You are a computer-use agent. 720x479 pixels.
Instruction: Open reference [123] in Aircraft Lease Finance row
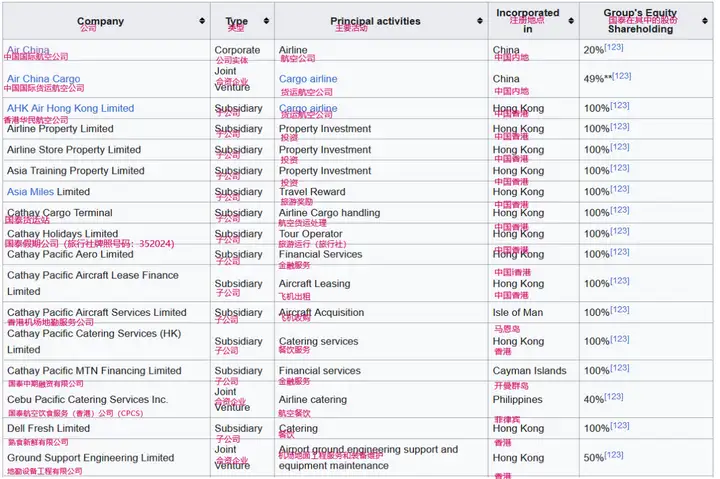(620, 281)
